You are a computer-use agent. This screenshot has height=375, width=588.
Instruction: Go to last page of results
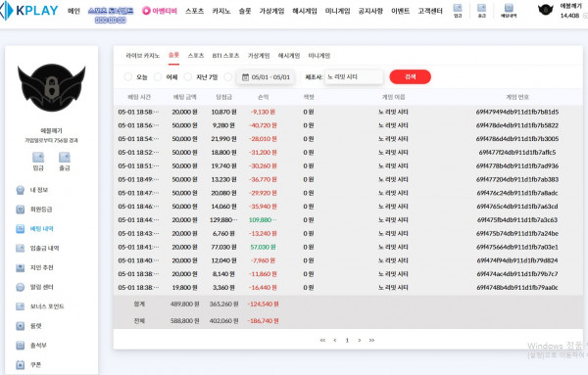pos(371,340)
